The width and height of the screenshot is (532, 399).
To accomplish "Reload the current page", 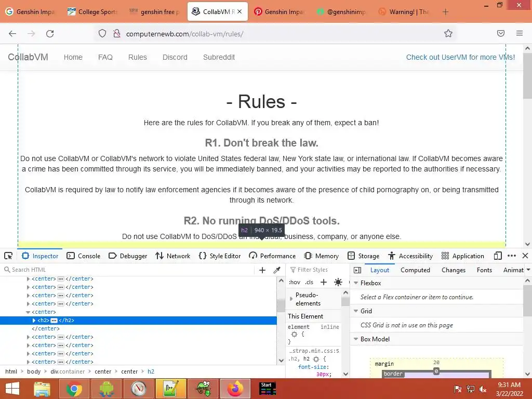I will 50,34.
